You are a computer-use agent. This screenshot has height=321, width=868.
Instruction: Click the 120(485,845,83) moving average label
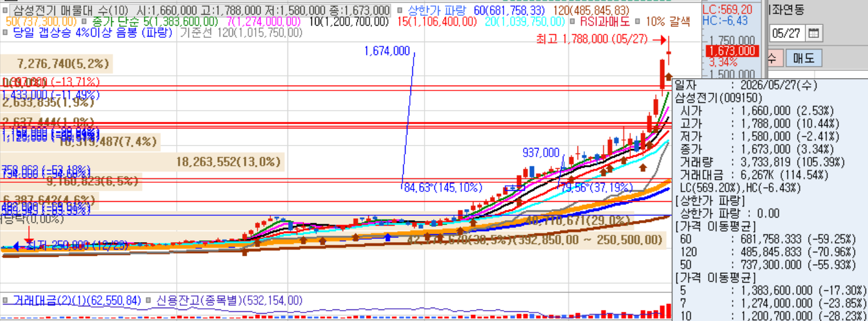tap(592, 10)
